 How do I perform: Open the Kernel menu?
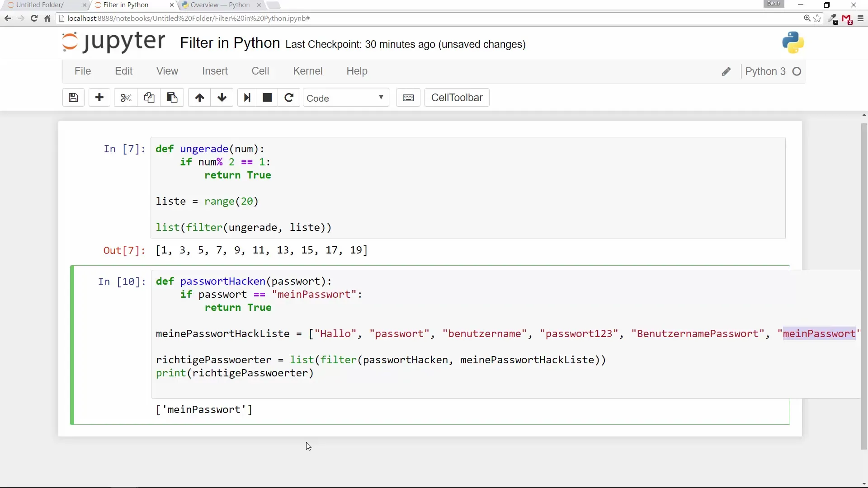(x=307, y=71)
